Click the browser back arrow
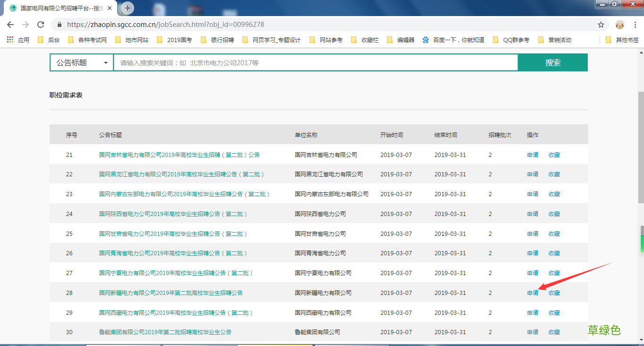The height and width of the screenshot is (346, 644). point(10,24)
